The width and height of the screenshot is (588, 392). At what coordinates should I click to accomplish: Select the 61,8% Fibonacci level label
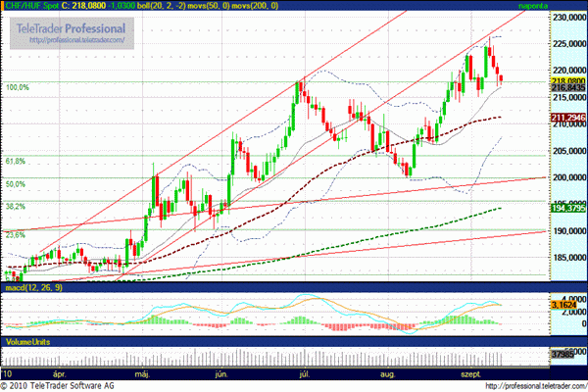tap(15, 161)
